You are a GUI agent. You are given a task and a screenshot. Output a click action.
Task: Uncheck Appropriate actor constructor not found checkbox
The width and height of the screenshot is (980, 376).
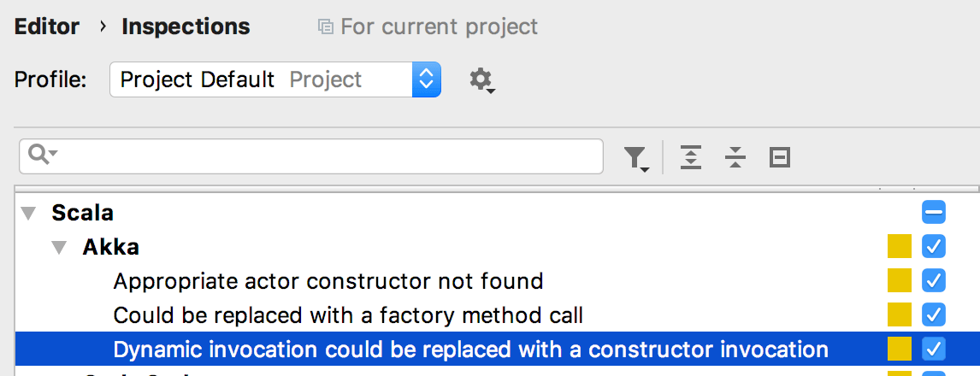[934, 281]
